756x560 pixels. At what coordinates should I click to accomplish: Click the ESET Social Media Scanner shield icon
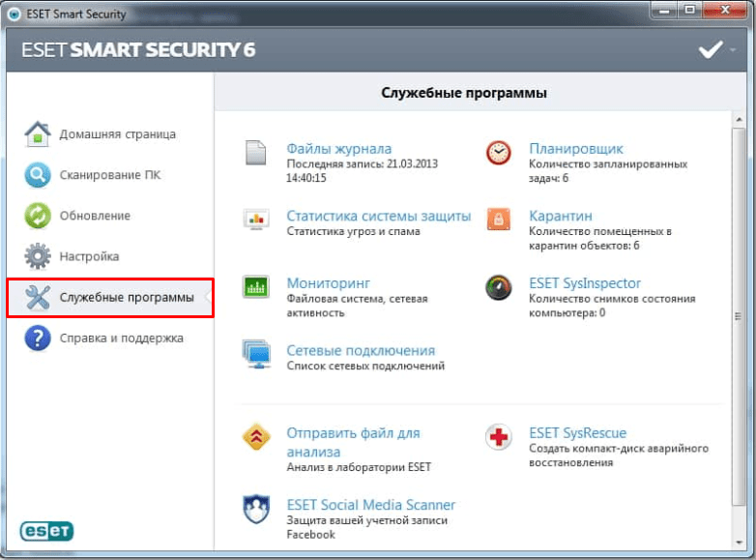click(255, 509)
